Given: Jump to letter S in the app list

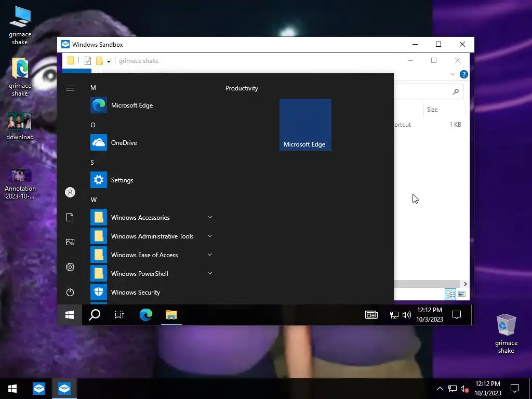Looking at the screenshot, I should pos(92,162).
